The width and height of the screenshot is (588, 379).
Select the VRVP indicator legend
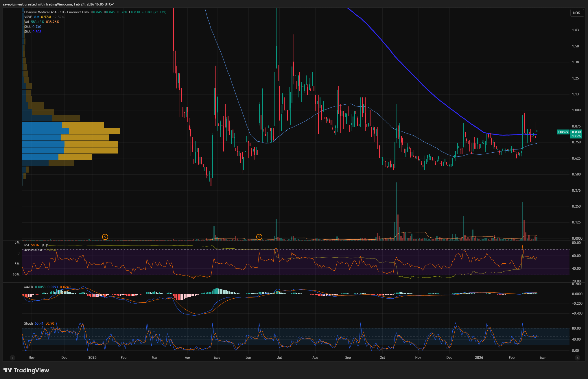[28, 17]
